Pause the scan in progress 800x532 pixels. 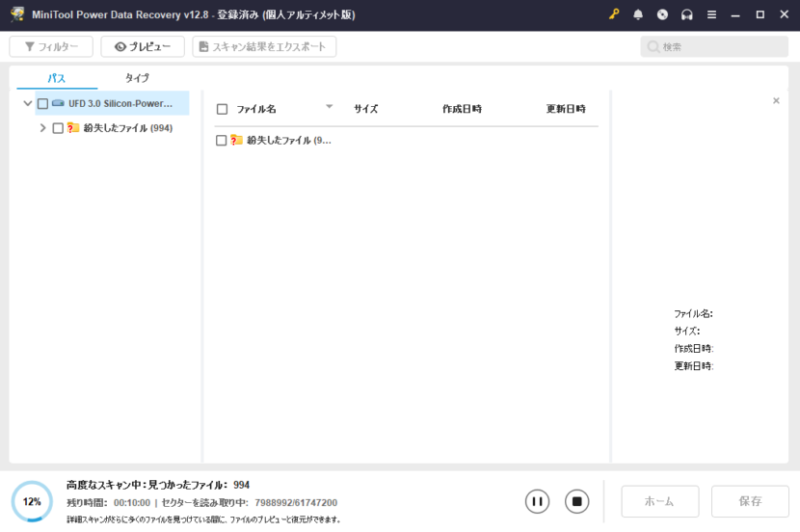pos(537,501)
